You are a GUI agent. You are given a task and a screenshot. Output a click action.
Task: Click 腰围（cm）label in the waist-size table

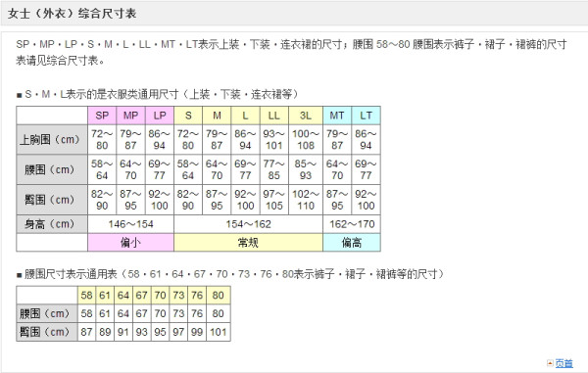47,313
